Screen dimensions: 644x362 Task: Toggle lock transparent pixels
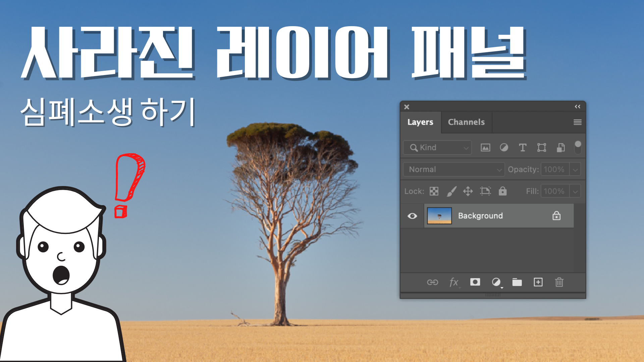(434, 191)
